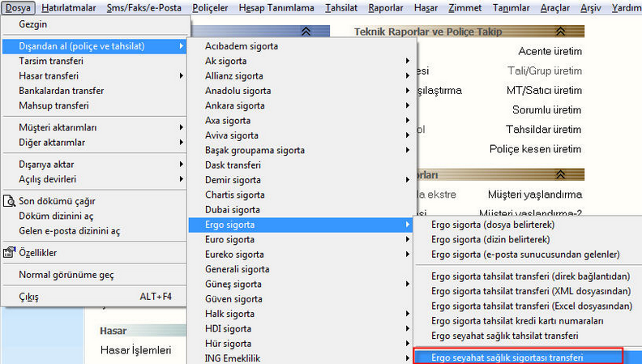Image resolution: width=642 pixels, height=364 pixels.
Task: Select Normal görünüme geç
Action: point(66,275)
